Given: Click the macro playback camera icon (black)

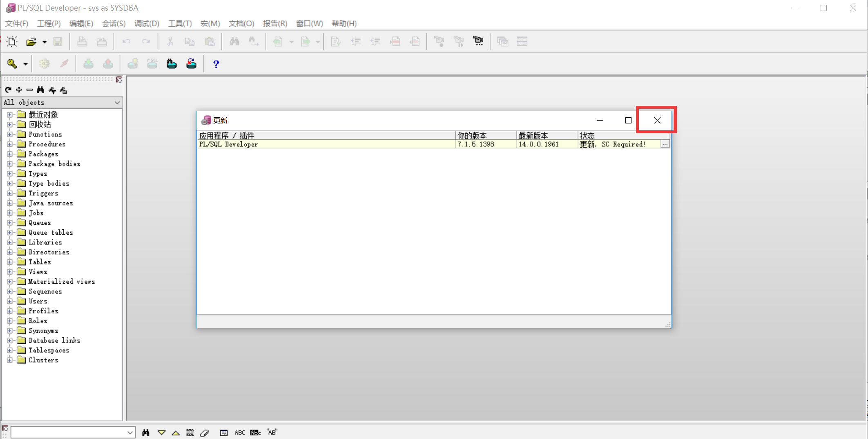Looking at the screenshot, I should point(478,41).
